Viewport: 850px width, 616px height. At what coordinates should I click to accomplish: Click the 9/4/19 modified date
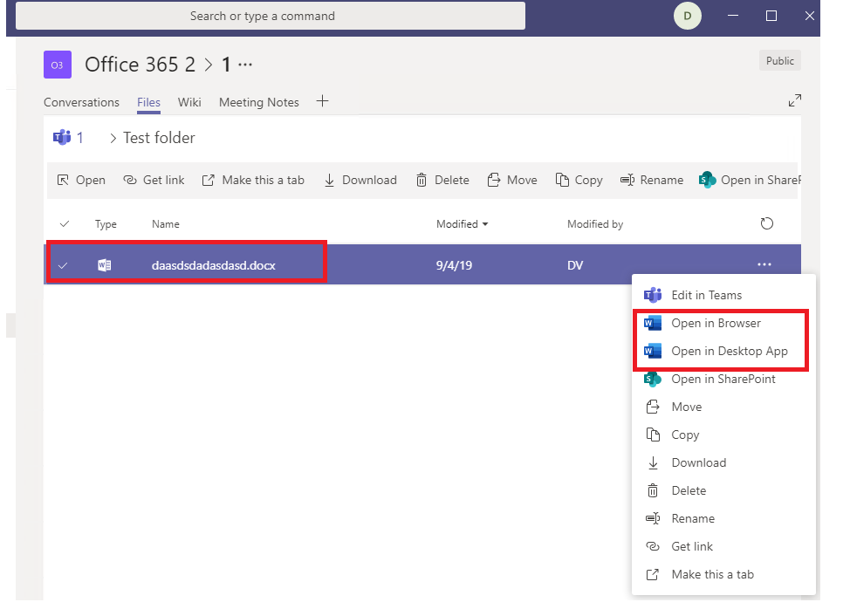(x=455, y=265)
